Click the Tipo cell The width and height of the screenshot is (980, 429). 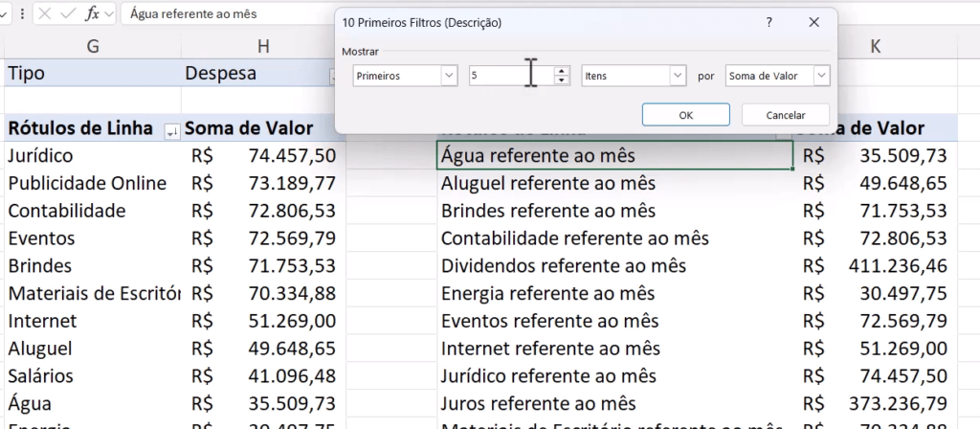coord(93,73)
